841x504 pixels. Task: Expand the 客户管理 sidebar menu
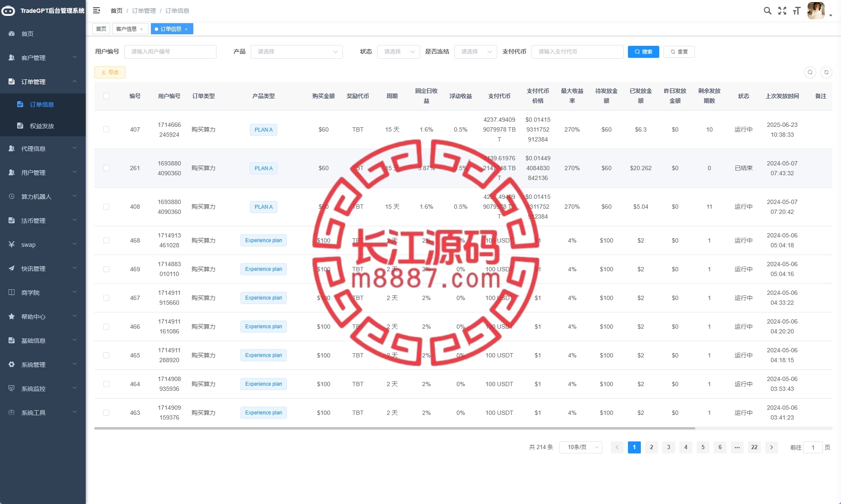(43, 57)
